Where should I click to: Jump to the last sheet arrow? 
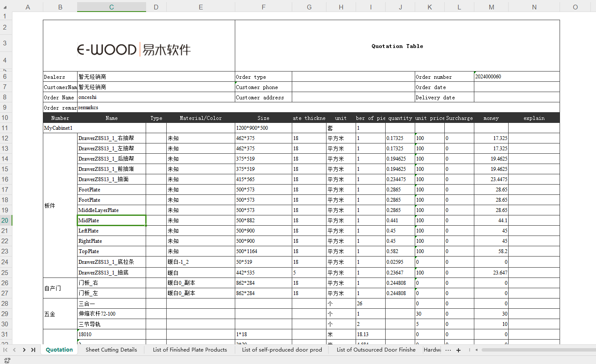pyautogui.click(x=33, y=350)
